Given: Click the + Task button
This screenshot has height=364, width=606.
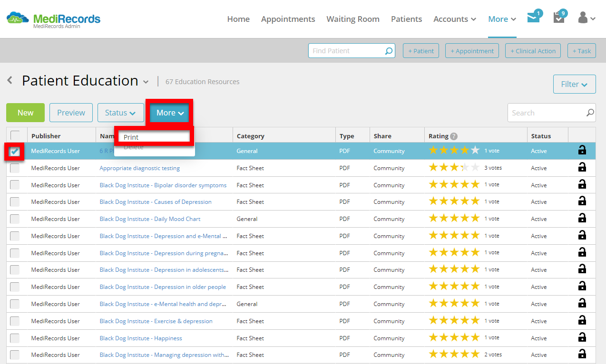Looking at the screenshot, I should [x=581, y=51].
